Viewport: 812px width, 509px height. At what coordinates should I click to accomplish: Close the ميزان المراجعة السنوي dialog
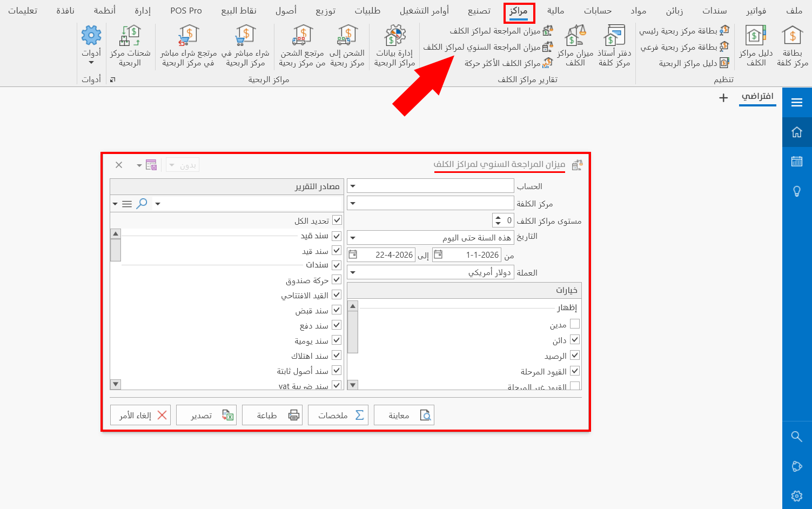coord(119,165)
